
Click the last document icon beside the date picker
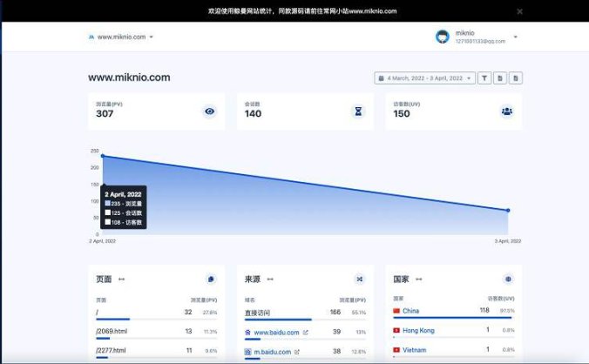tap(516, 78)
